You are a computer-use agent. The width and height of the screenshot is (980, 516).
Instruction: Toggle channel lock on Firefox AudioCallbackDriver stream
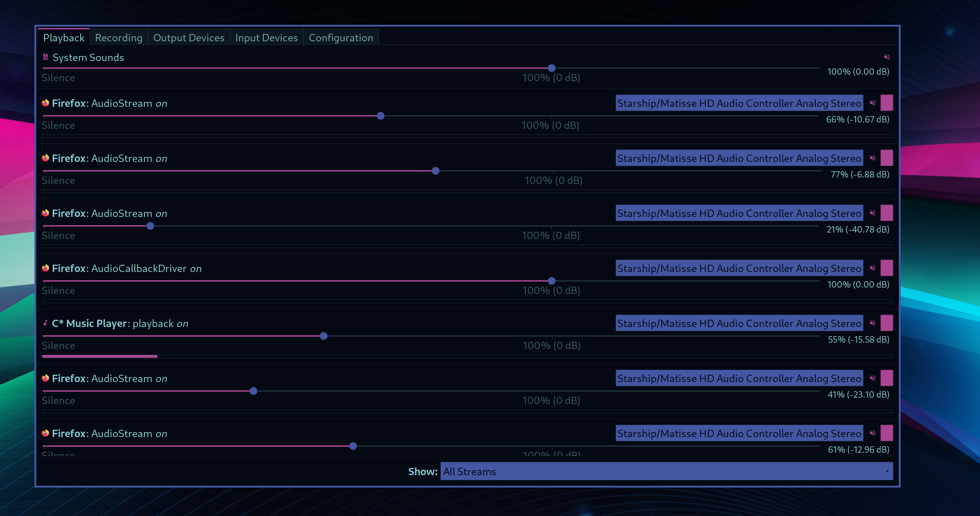pos(886,268)
